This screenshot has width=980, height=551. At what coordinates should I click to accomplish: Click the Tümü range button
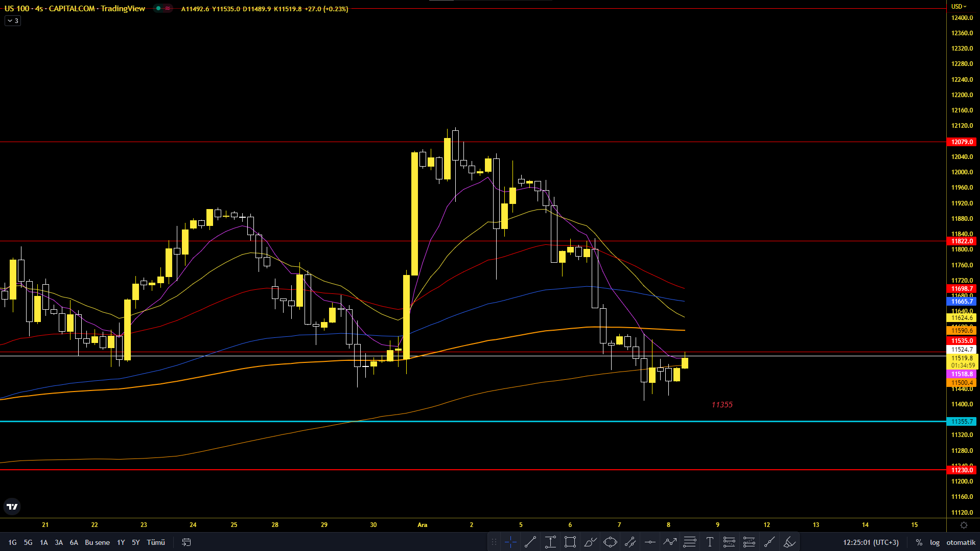coord(156,542)
